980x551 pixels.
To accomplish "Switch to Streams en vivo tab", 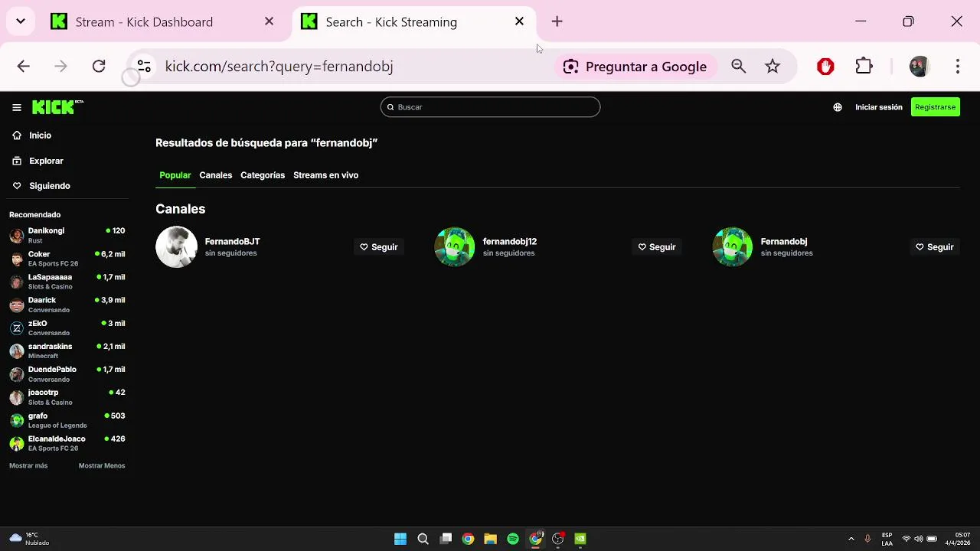I will [x=325, y=175].
